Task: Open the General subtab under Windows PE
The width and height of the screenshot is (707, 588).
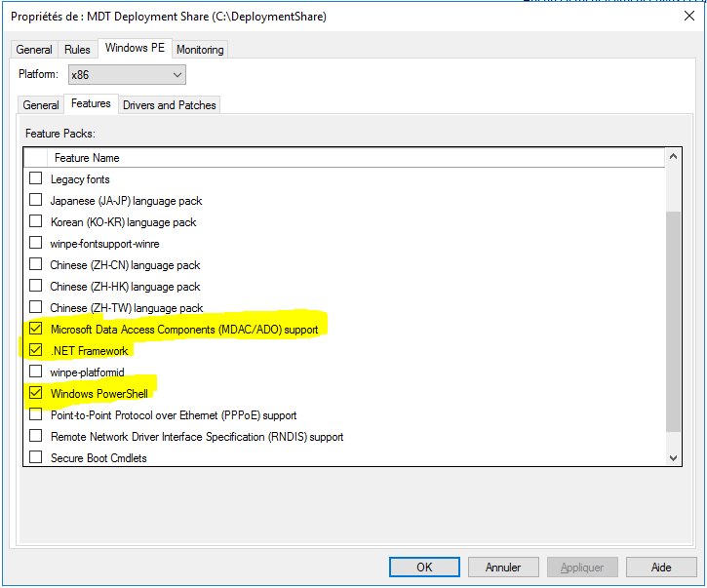Action: [x=41, y=105]
